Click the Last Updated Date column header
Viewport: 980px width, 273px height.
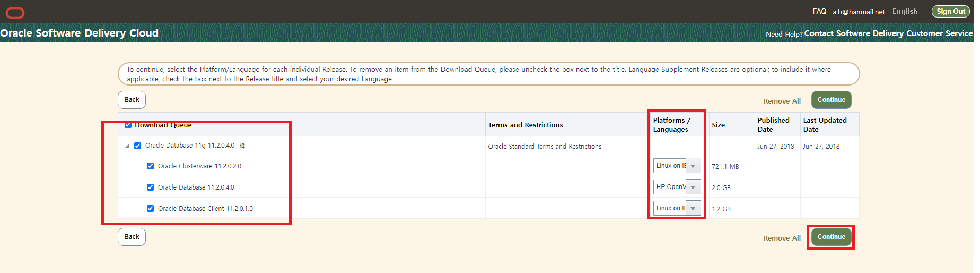[825, 125]
